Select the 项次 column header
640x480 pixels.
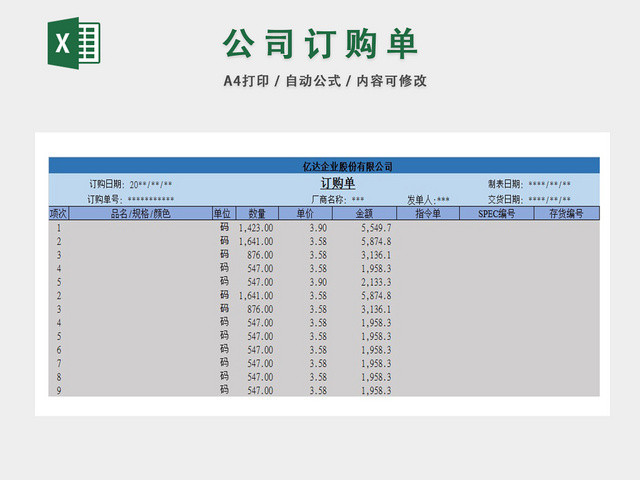59,213
